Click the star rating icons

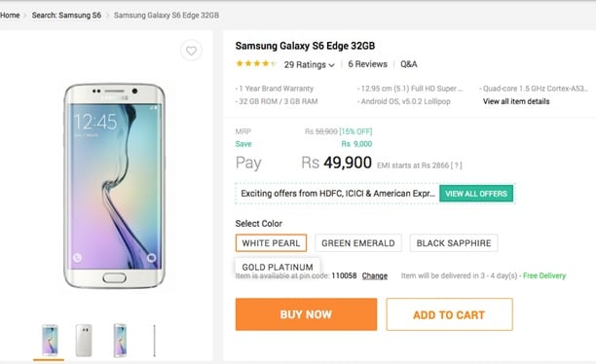pos(255,63)
